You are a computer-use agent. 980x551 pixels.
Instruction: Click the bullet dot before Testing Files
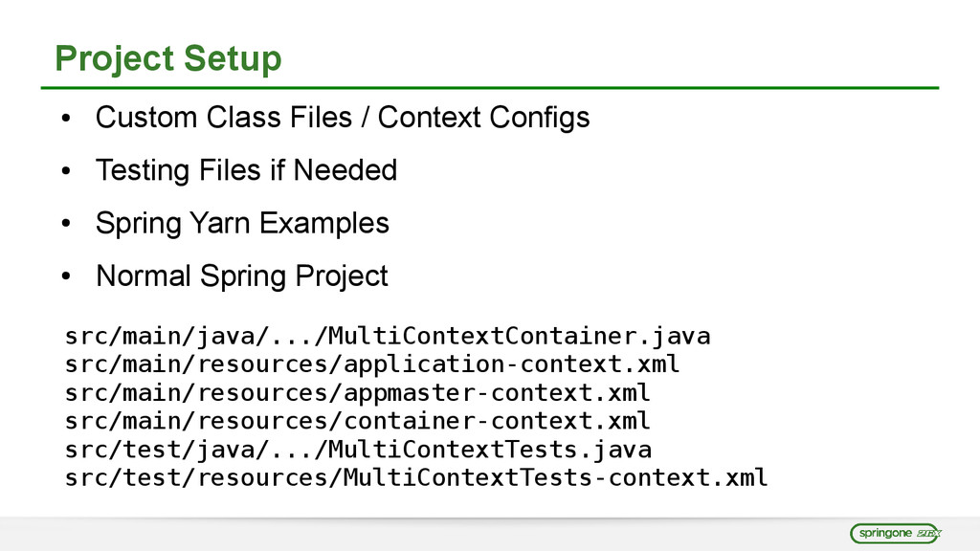coord(66,172)
